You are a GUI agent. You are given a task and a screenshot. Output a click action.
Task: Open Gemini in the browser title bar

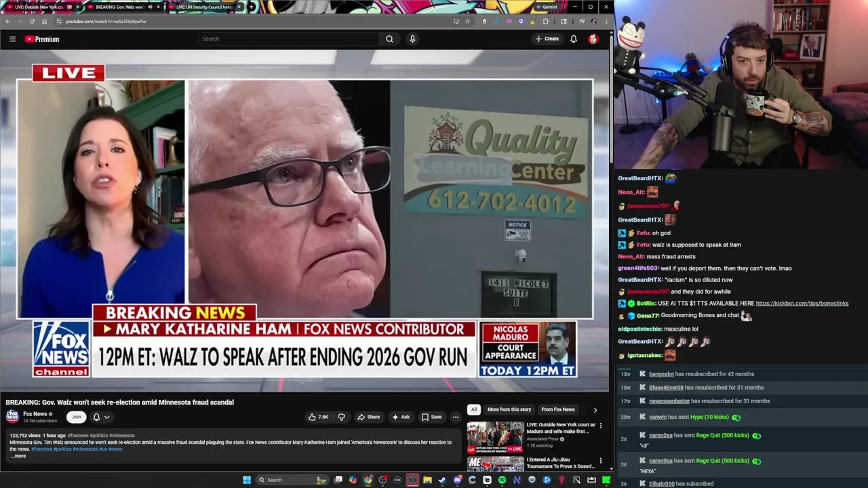[547, 7]
